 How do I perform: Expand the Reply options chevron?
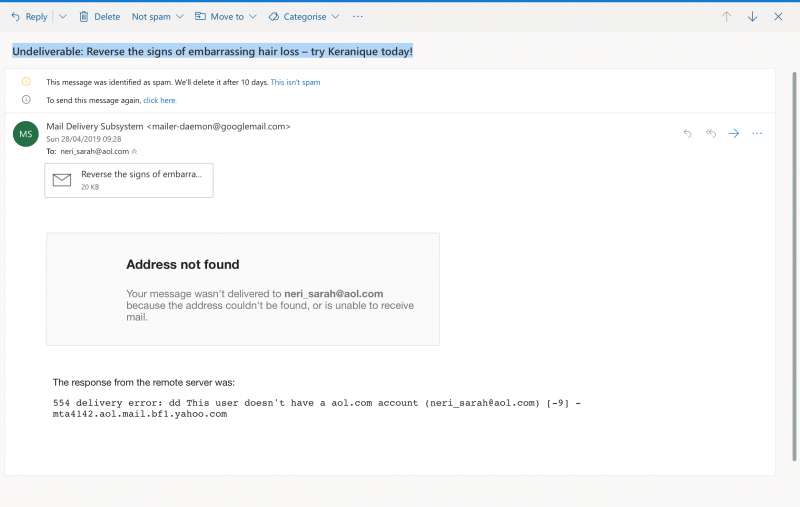pos(62,17)
